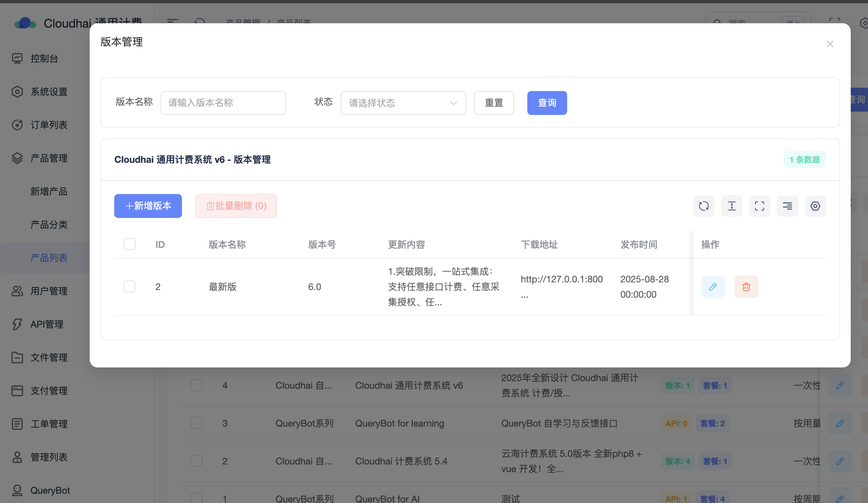
Task: Open 用户管理 in the sidebar
Action: point(48,291)
